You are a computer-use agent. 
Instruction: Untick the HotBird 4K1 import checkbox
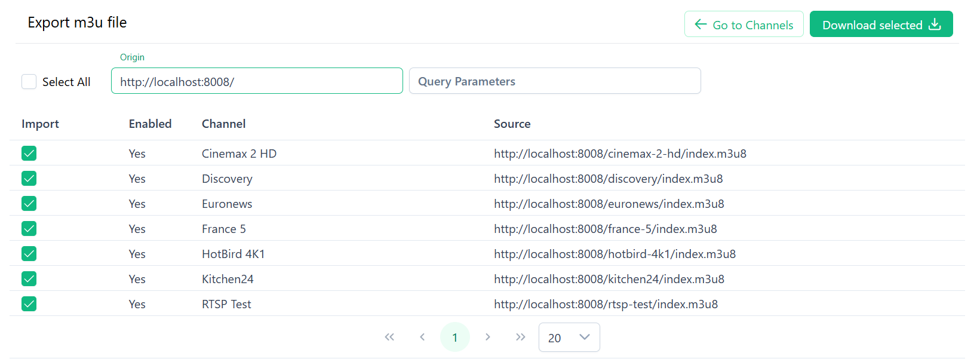click(x=29, y=254)
